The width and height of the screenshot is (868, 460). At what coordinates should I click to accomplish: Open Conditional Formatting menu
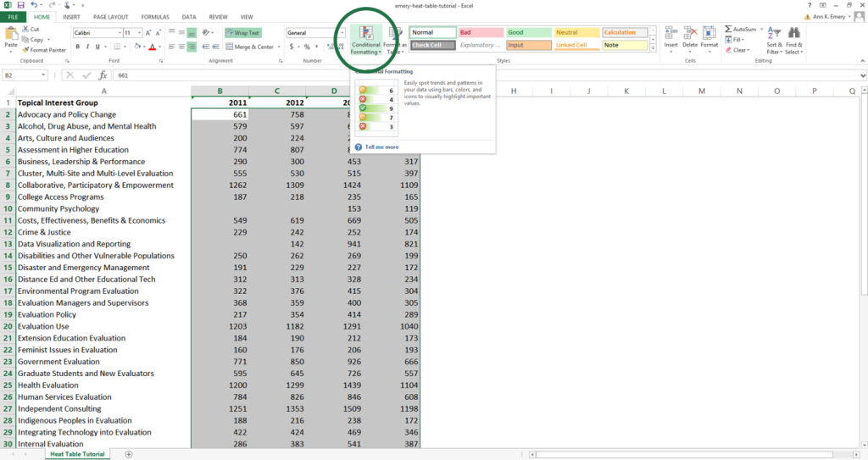click(x=365, y=41)
